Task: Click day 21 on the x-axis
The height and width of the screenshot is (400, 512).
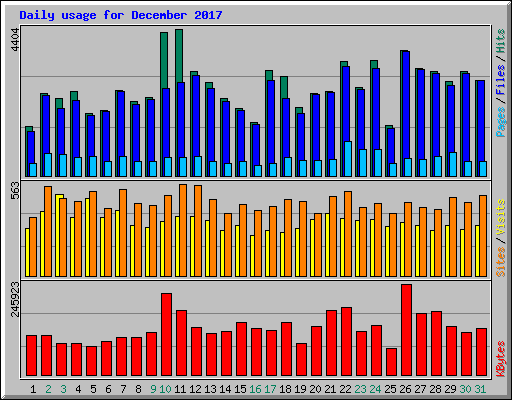Action: [330, 389]
